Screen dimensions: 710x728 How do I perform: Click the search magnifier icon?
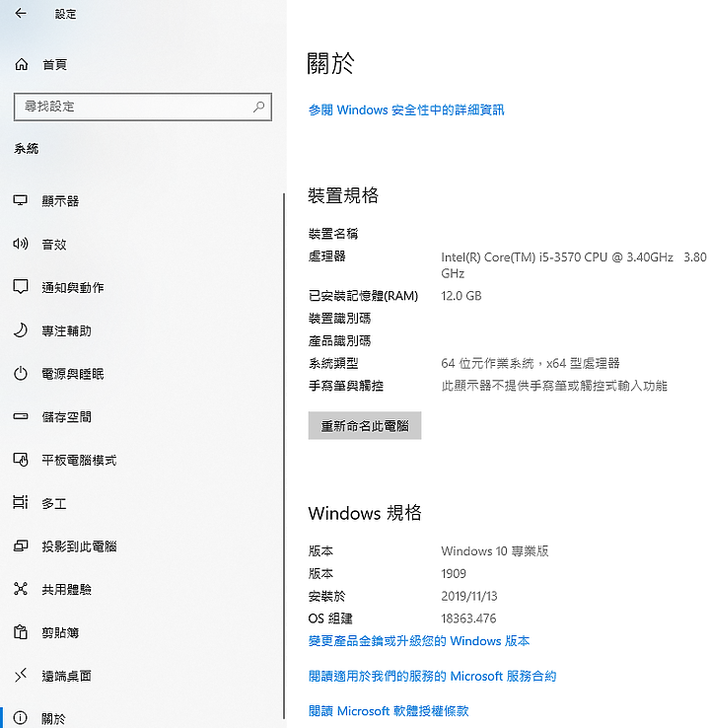click(259, 107)
